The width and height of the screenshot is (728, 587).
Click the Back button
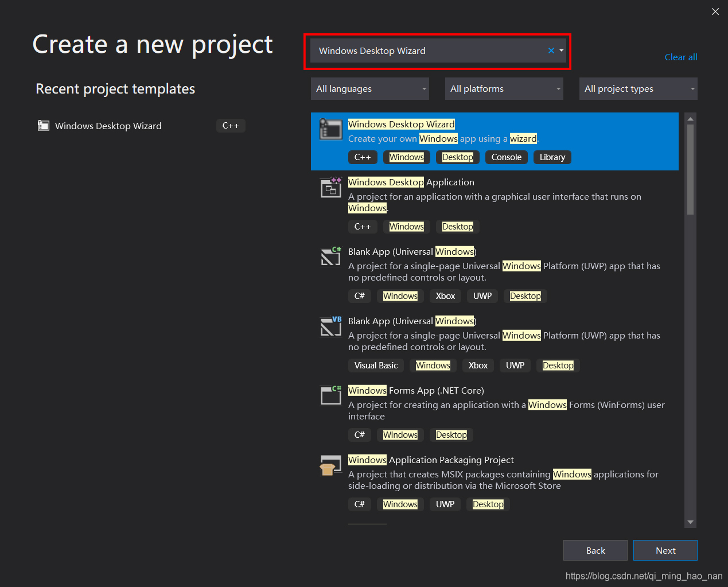click(595, 550)
